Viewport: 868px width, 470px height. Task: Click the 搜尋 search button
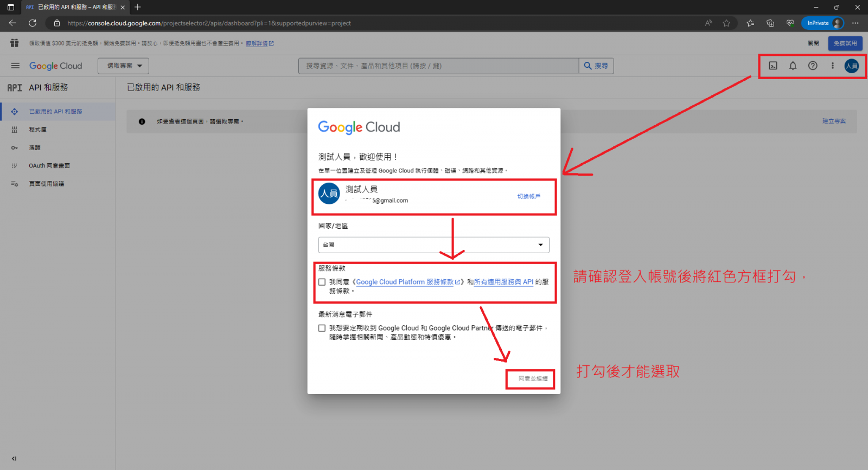pos(596,66)
